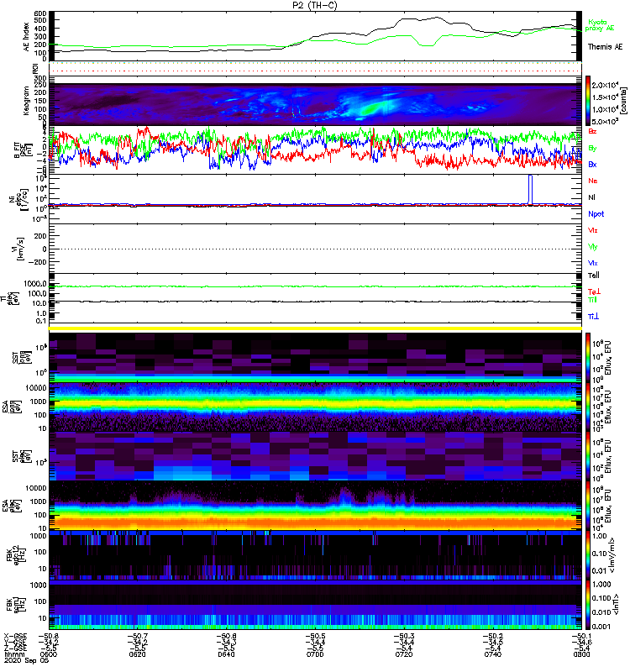Click the FBK edc12 spectrogram panel
This screenshot has height=672, width=630.
pos(315,555)
